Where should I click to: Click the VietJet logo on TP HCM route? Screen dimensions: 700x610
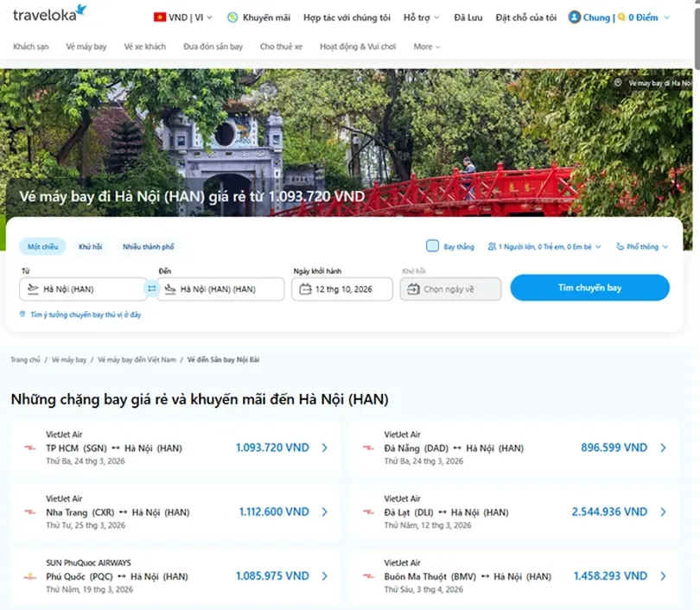[30, 448]
